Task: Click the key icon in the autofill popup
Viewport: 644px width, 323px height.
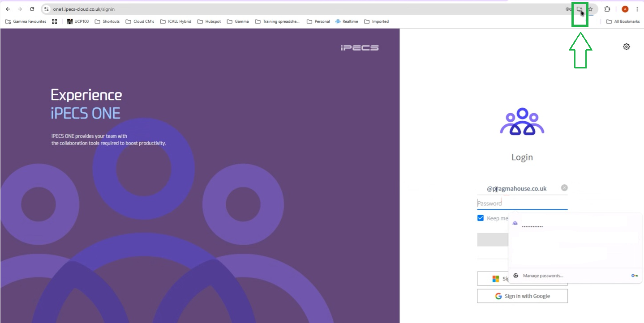Action: (x=634, y=276)
